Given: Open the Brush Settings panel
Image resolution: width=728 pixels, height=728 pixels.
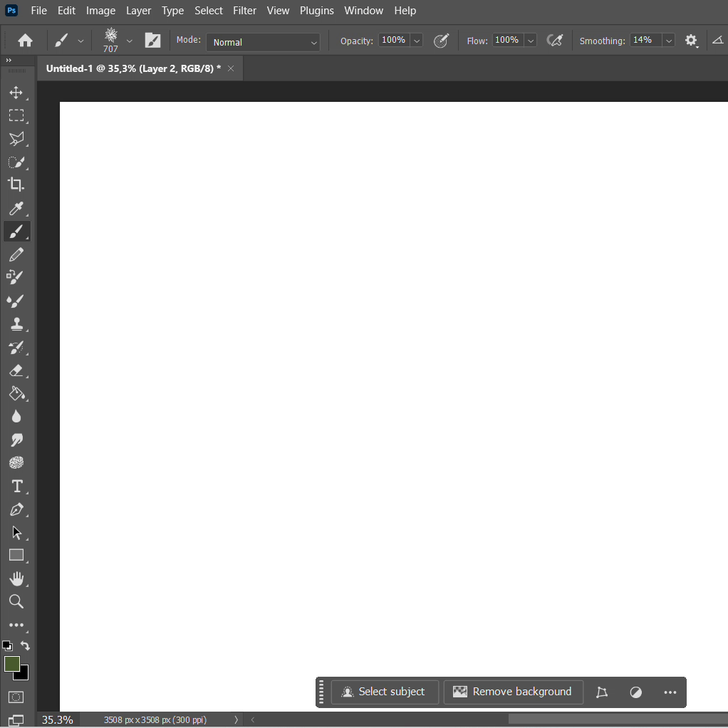Looking at the screenshot, I should click(x=153, y=40).
